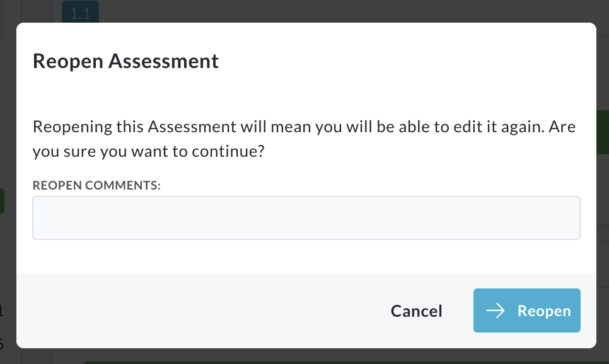Click the arrow icon inside the Reopen button

click(x=496, y=311)
